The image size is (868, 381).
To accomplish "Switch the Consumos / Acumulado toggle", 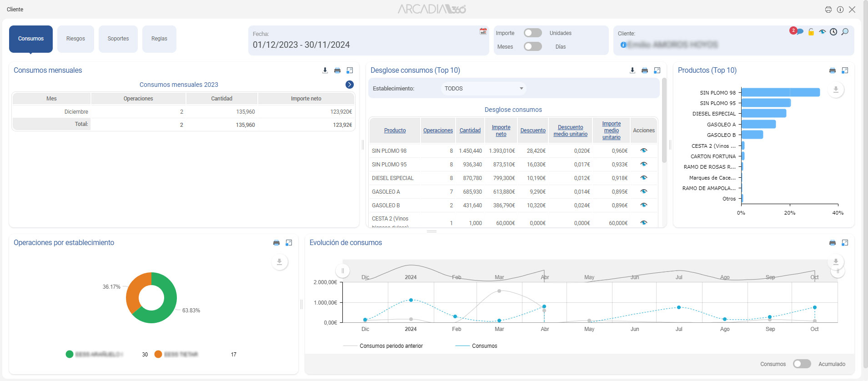I will (x=802, y=364).
